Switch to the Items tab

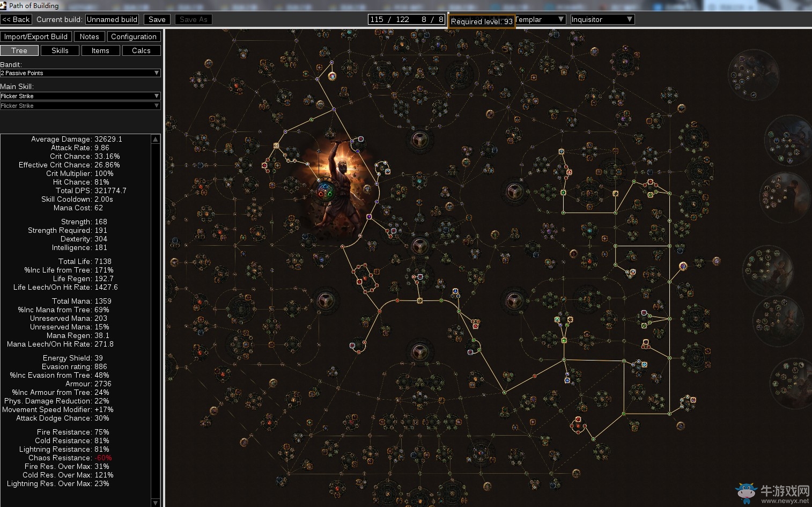coord(100,50)
